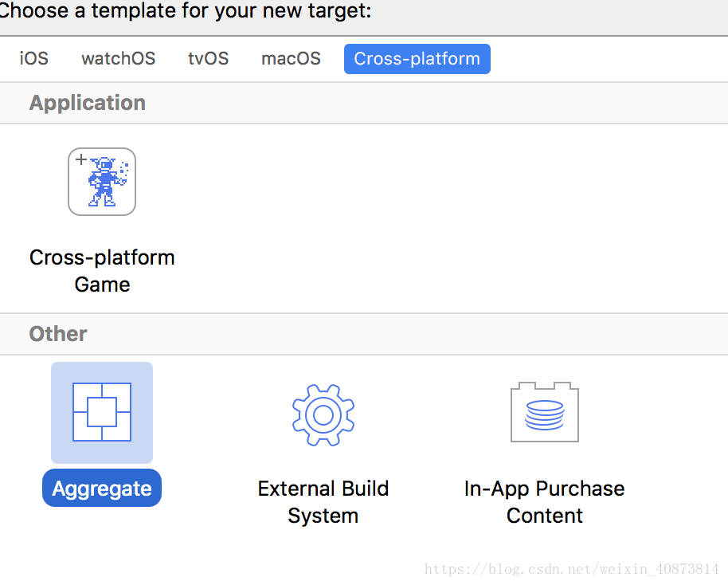This screenshot has width=728, height=585.
Task: Click the highlighted Aggregate label
Action: (x=102, y=489)
